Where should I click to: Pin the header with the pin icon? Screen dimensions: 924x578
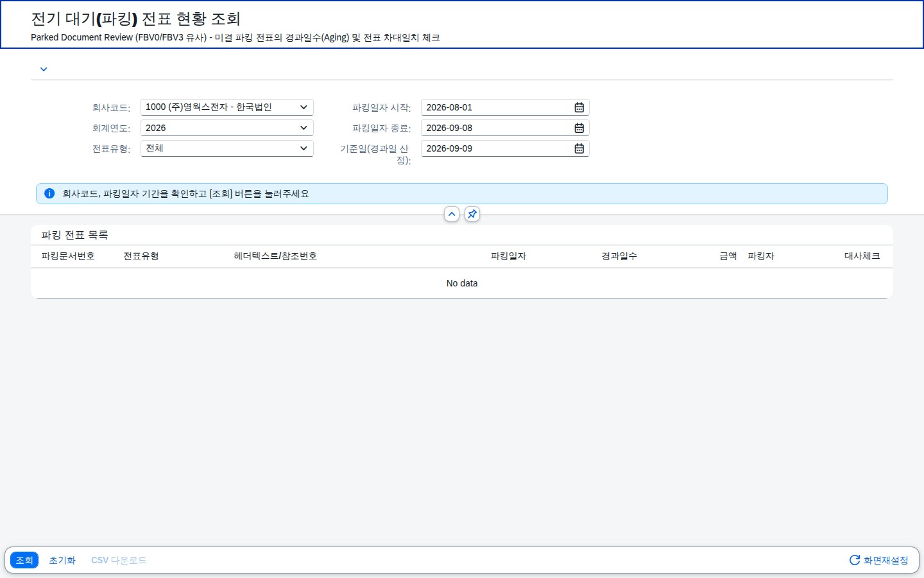point(472,214)
